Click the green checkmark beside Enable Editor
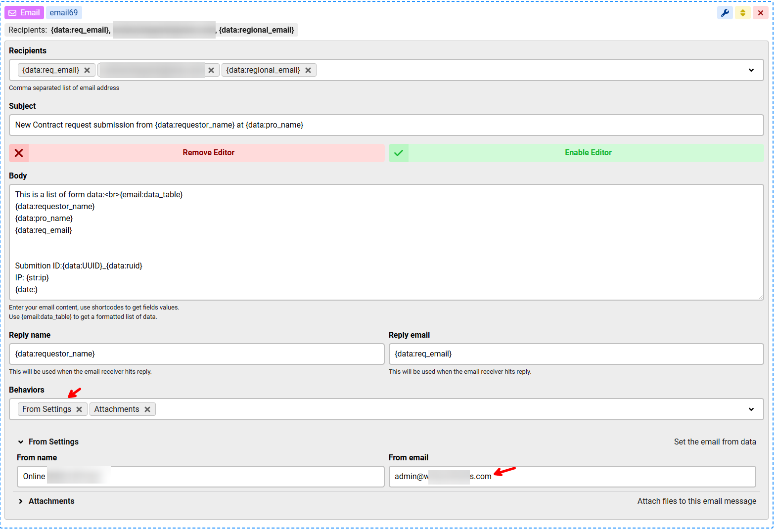The image size is (777, 532). [399, 153]
